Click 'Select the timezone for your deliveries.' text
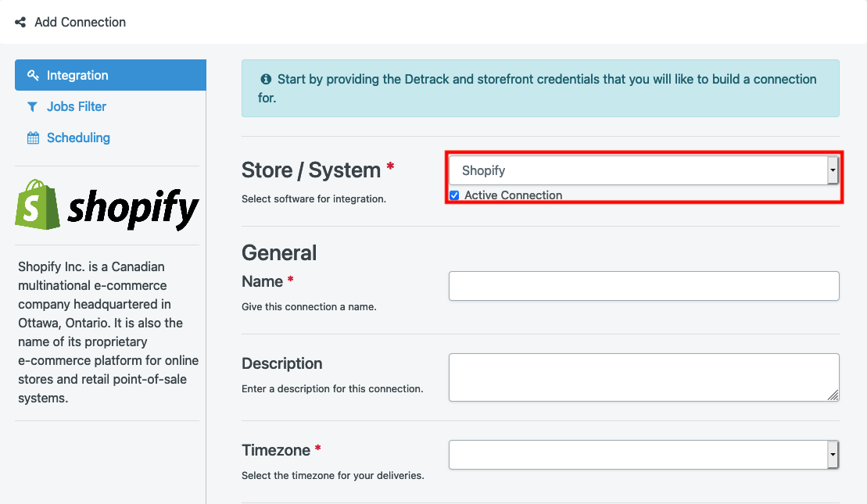 (333, 475)
